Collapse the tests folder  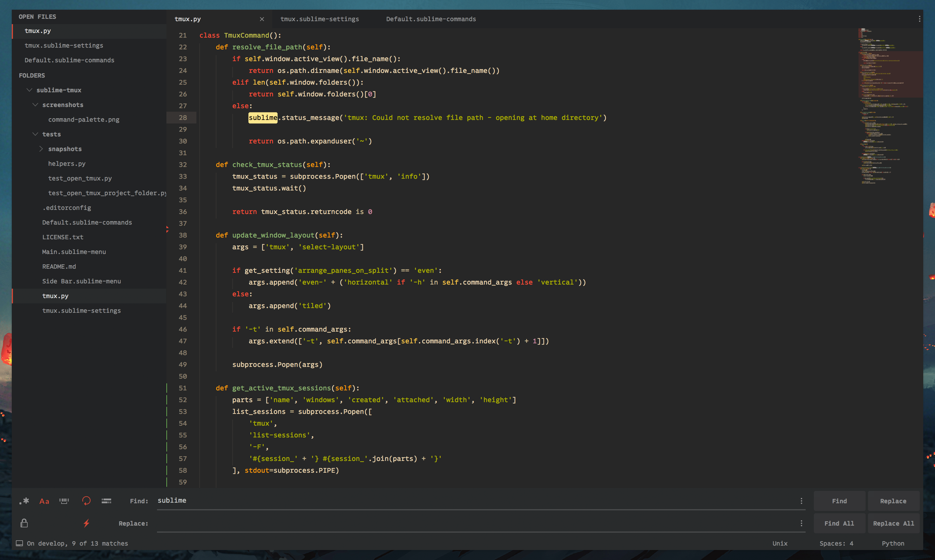click(36, 134)
